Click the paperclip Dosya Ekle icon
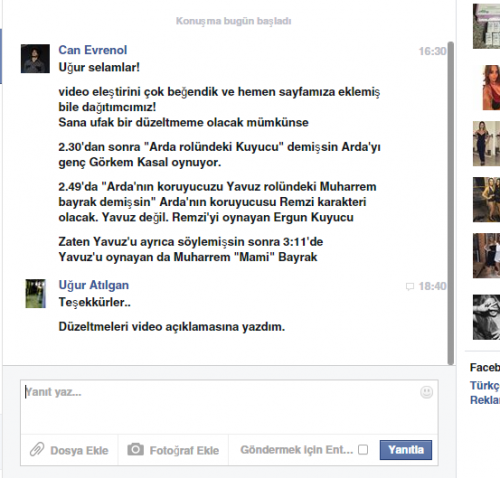The height and width of the screenshot is (478, 500). click(37, 449)
